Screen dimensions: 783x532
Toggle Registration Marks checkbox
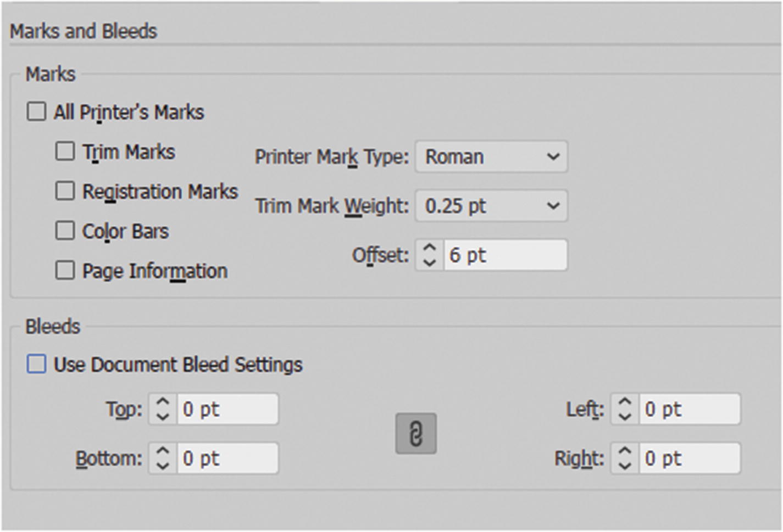(65, 191)
